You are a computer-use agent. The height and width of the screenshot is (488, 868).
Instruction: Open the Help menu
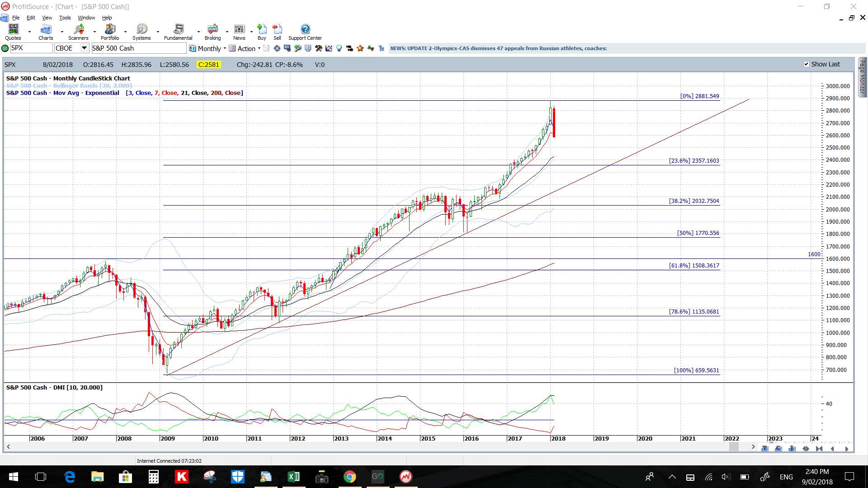(x=107, y=18)
